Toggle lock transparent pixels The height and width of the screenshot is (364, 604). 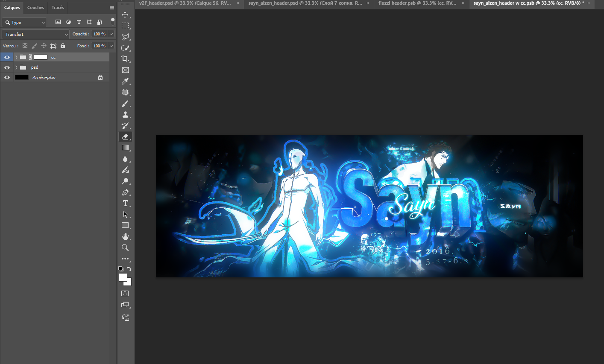25,46
